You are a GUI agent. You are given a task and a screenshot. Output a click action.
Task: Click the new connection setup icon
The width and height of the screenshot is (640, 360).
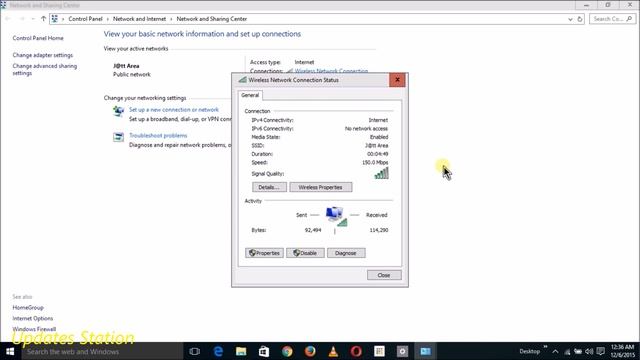tap(118, 111)
